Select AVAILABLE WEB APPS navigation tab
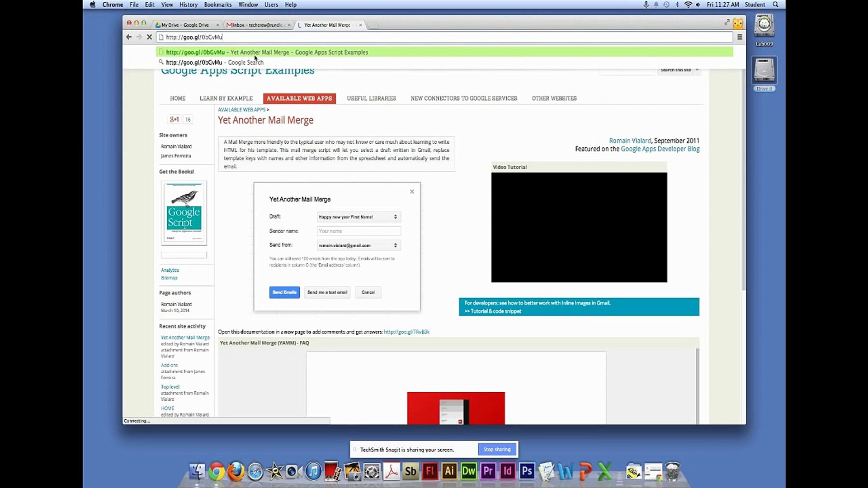Screen dimensions: 868x488 [x=299, y=99]
